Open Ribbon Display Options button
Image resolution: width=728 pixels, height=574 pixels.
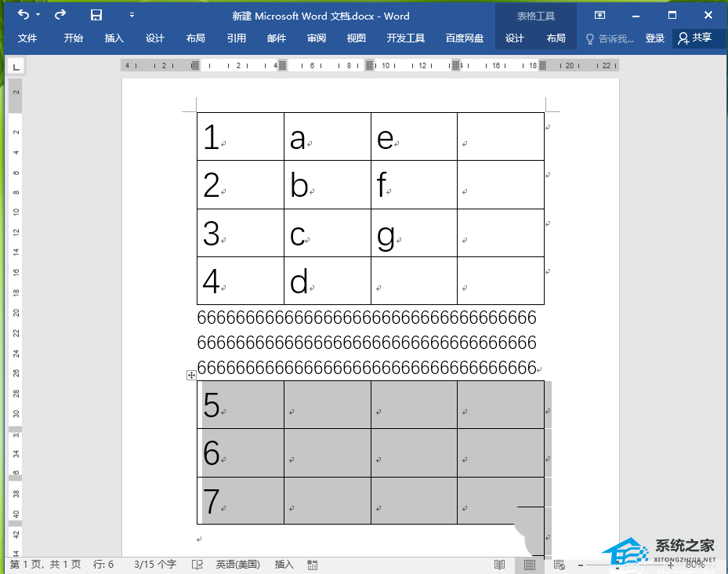599,16
